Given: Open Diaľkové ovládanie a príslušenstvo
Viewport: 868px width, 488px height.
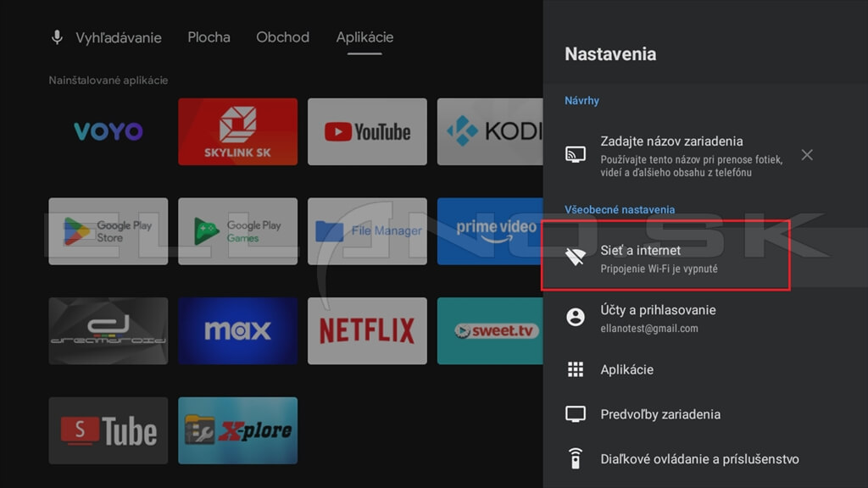Looking at the screenshot, I should tap(698, 459).
